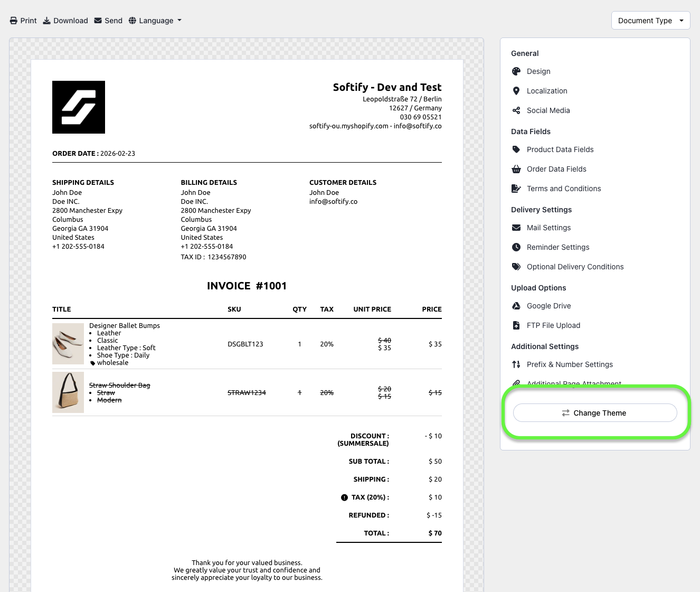Open Optional Delivery Conditions
The height and width of the screenshot is (592, 700).
pos(575,267)
